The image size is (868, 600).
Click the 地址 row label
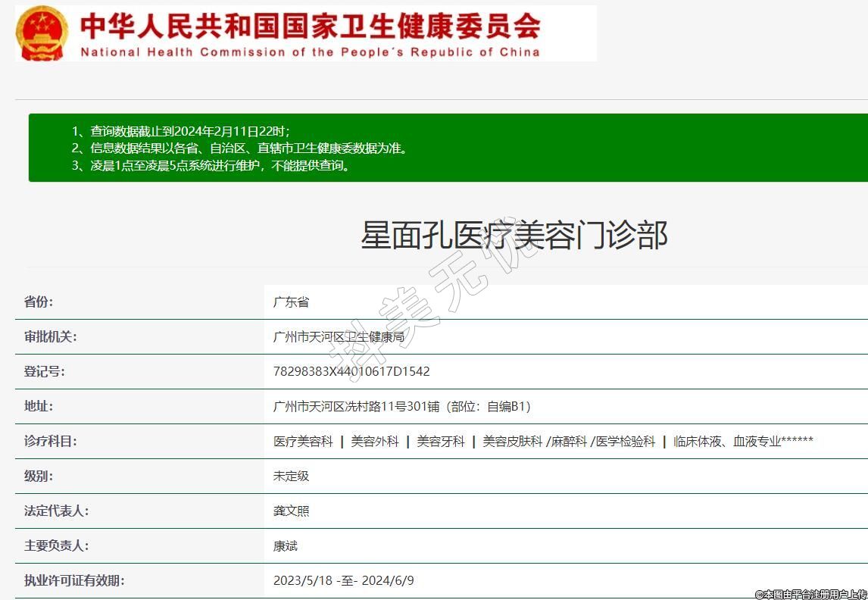[x=39, y=406]
